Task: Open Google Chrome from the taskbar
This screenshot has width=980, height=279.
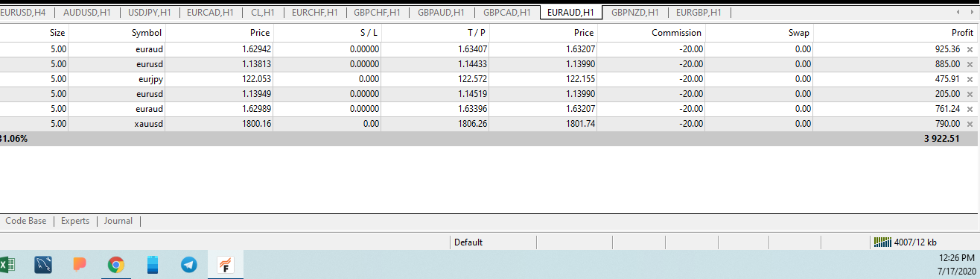Action: 115,264
